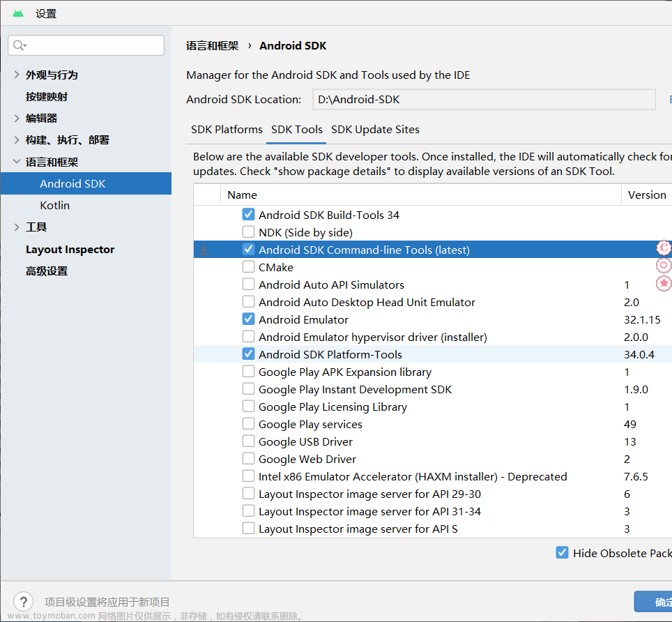The image size is (672, 622).
Task: Sort by the Version column header
Action: pyautogui.click(x=647, y=195)
